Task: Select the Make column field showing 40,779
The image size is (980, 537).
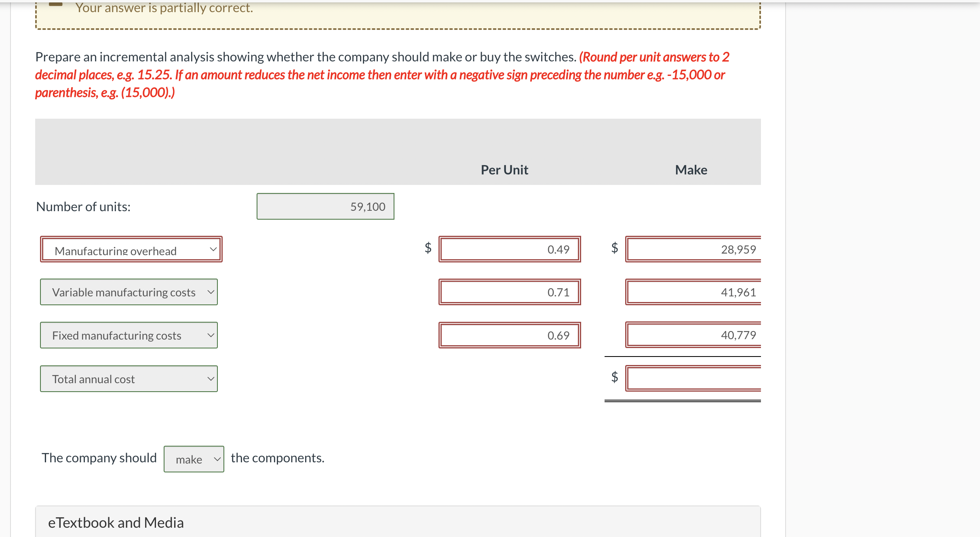Action: (693, 335)
